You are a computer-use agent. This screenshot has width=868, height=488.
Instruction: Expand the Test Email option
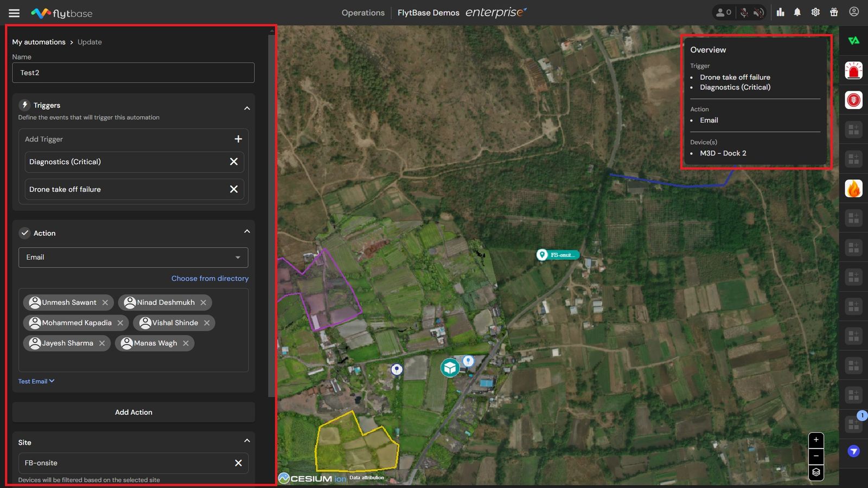coord(36,381)
